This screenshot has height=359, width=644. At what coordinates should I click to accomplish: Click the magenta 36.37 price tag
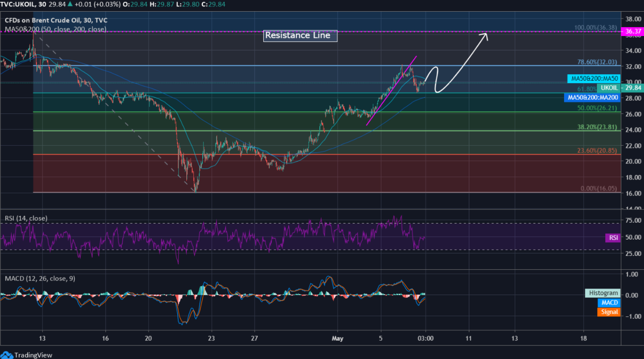632,32
